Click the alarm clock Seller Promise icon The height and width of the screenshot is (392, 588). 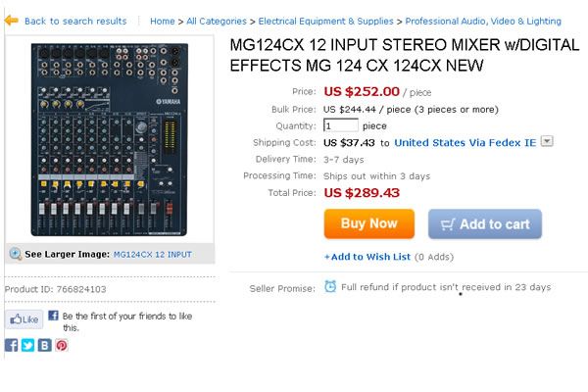click(x=330, y=286)
